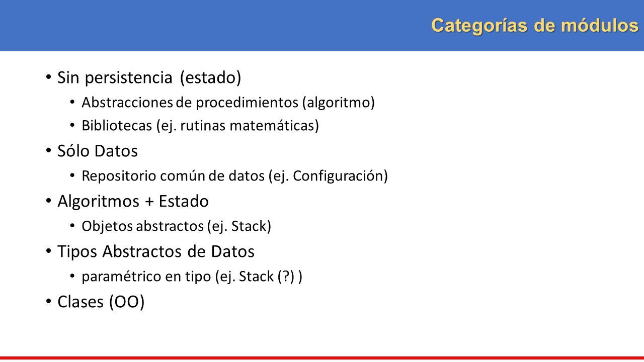The height and width of the screenshot is (362, 644).
Task: Click bullet point before Algoritmos + Estado
Action: pyautogui.click(x=49, y=201)
